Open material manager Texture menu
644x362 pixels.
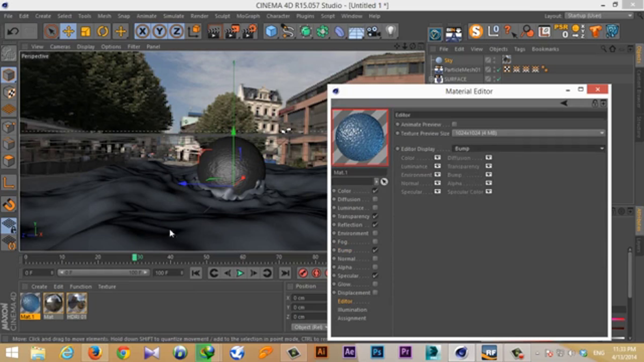click(107, 287)
